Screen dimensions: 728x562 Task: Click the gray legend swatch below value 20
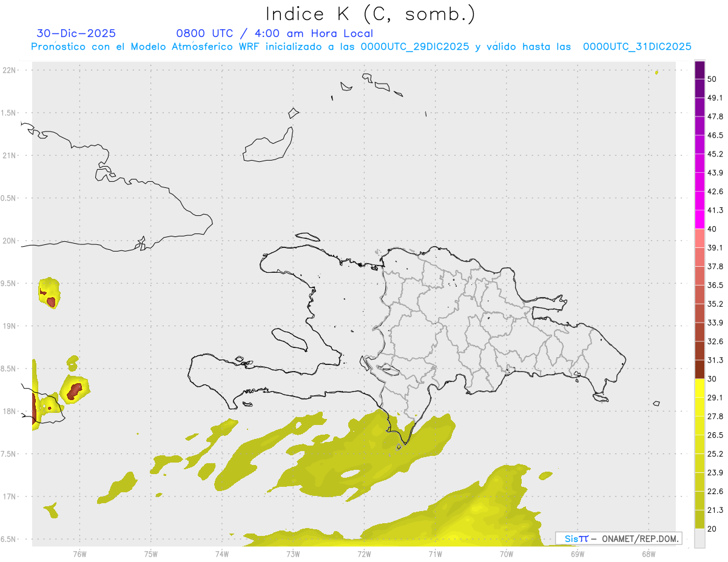pos(699,538)
